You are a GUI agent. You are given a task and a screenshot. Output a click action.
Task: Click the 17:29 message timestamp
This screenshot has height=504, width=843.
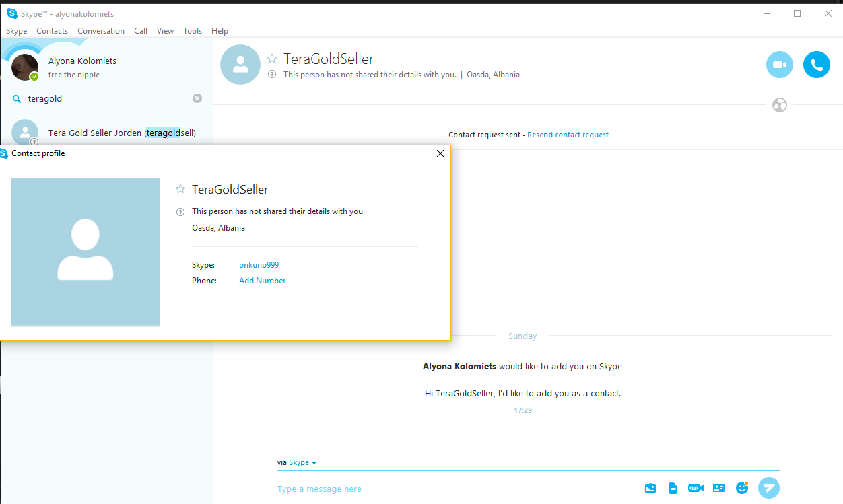[523, 410]
